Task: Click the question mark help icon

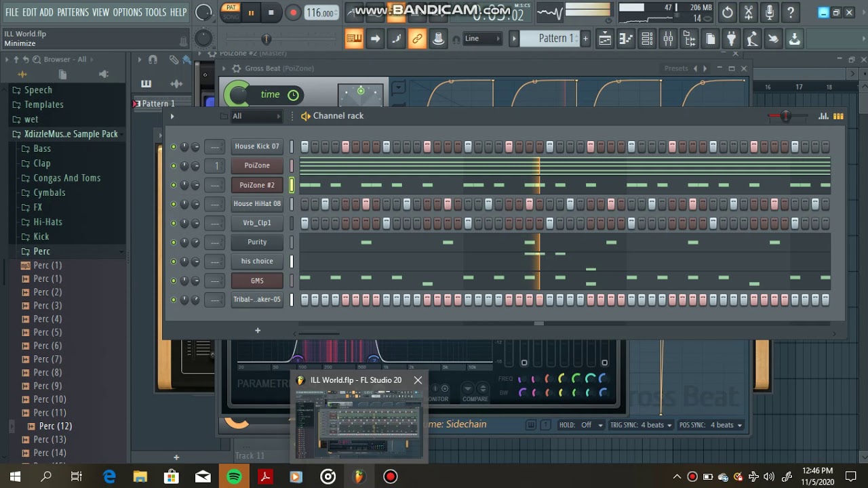Action: pos(791,12)
